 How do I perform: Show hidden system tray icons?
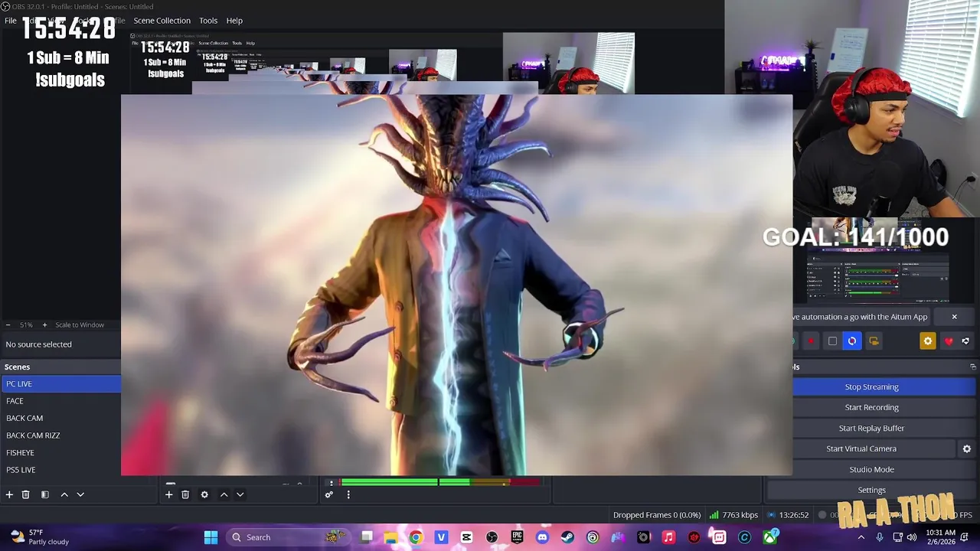coord(861,537)
